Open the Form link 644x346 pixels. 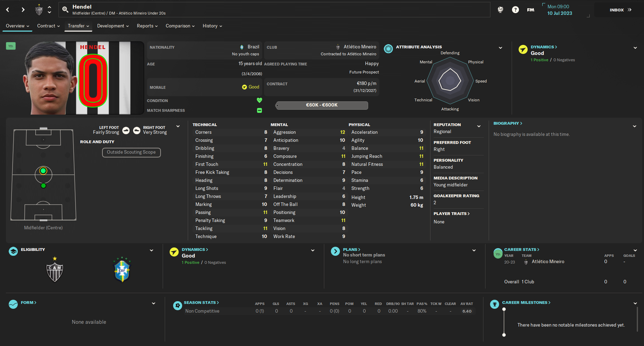(29, 303)
